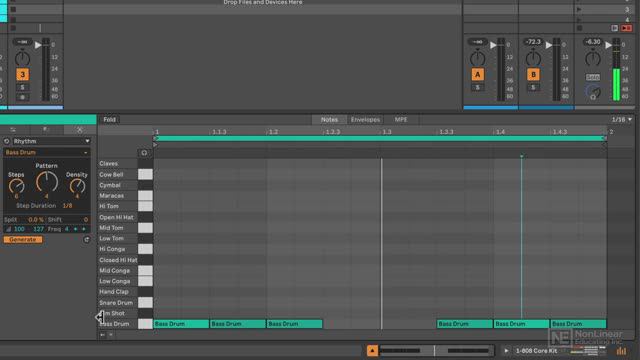Solo Return A with its S button
This screenshot has height=360, width=640.
478,87
